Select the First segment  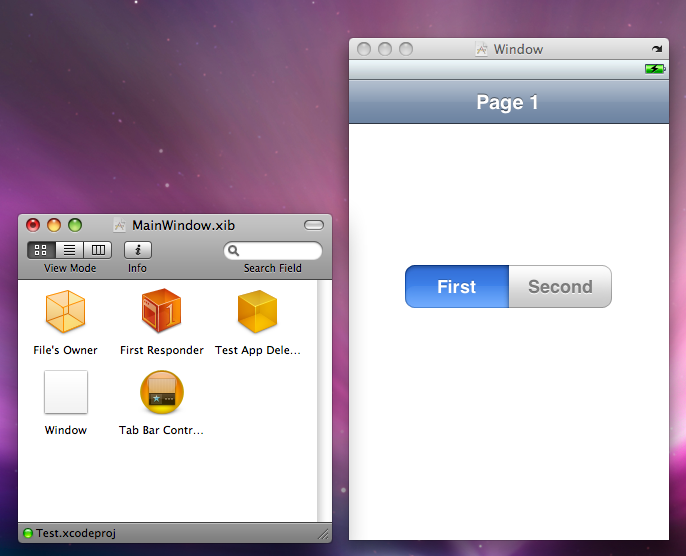(x=457, y=287)
